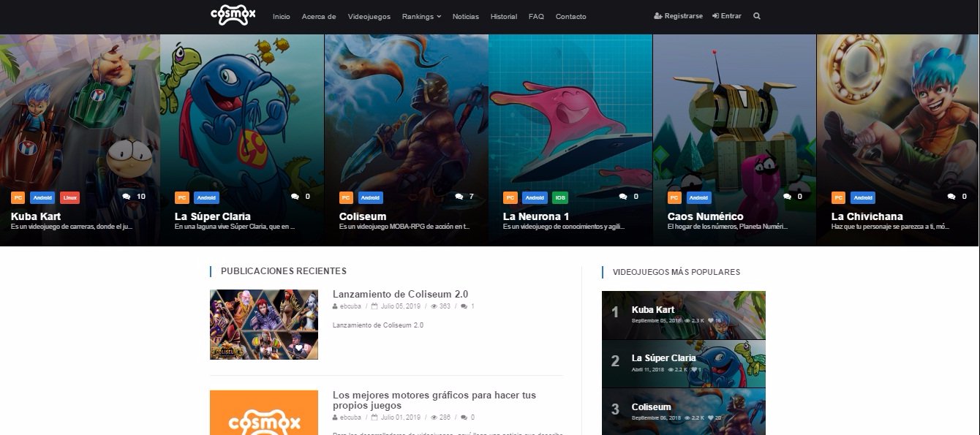Click the comments icon on Coliseum card
Viewport: 980px width, 435px height.
[x=459, y=197]
